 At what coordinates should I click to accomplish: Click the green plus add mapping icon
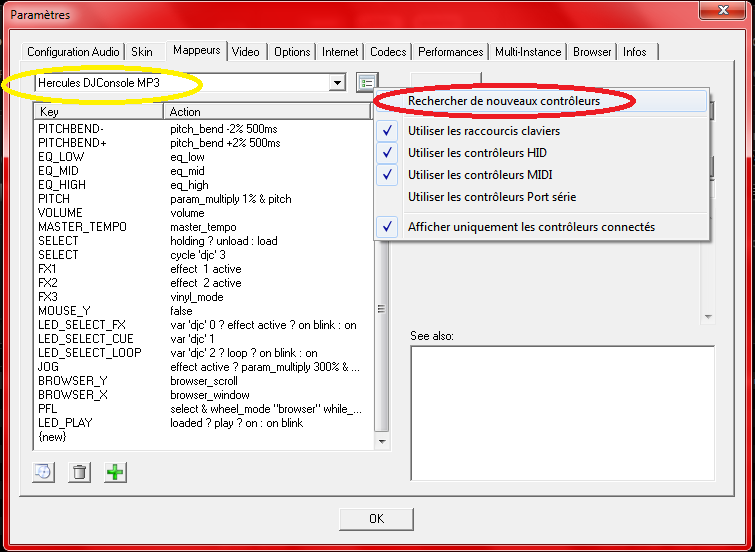click(x=116, y=472)
